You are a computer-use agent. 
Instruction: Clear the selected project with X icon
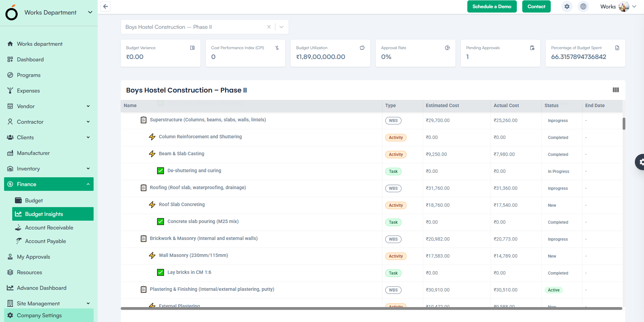click(x=269, y=27)
